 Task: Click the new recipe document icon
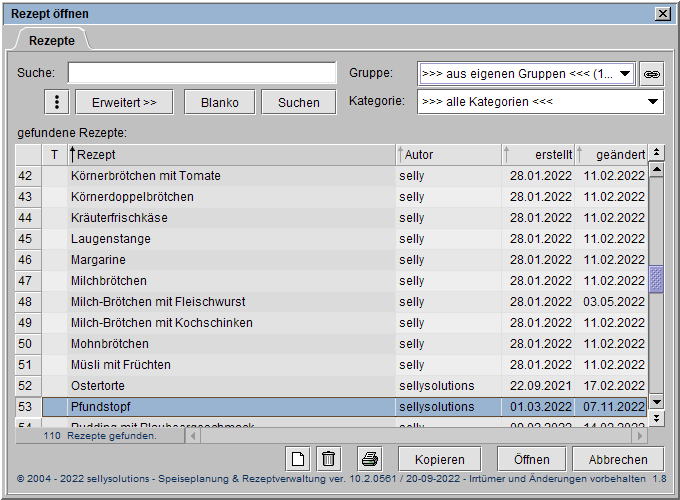[x=297, y=459]
